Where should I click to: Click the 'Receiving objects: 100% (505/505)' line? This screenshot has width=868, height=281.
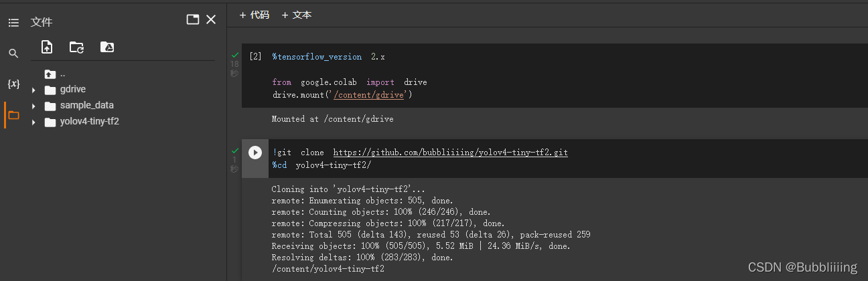click(421, 246)
